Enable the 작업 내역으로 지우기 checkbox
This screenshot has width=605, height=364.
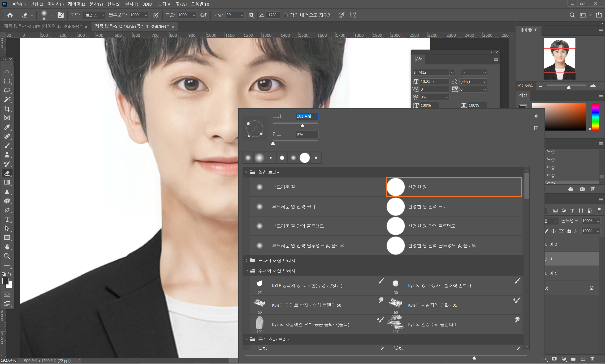286,15
